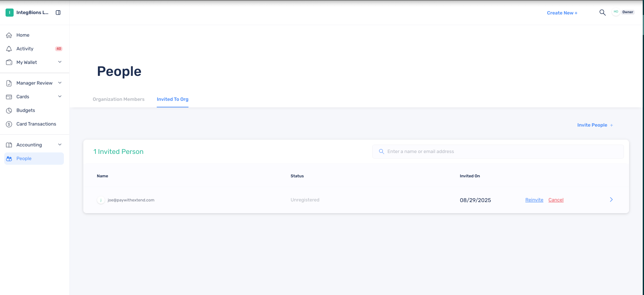Open search with the magnifier icon
This screenshot has width=644, height=295.
point(602,12)
